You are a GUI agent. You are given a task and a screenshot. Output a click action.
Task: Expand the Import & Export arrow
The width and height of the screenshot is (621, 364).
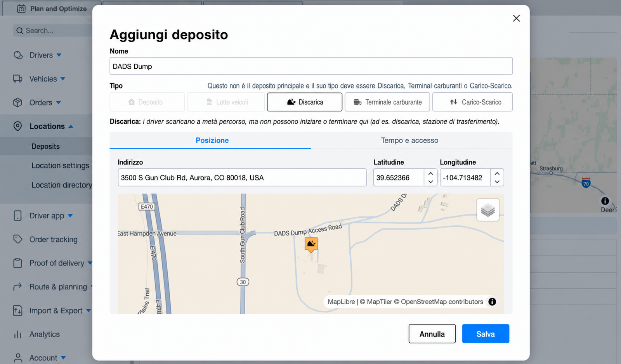click(x=88, y=310)
